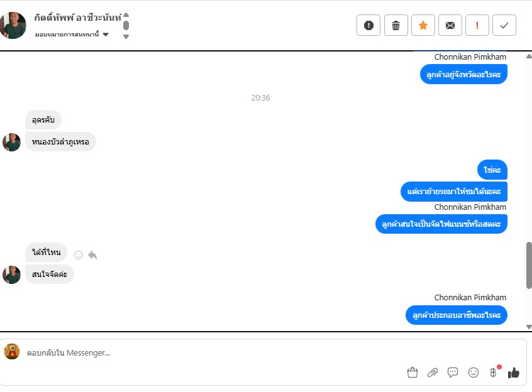The width and height of the screenshot is (532, 392).
Task: Reply to the 'ได้ที่ไหน' message with arrow icon
Action: pyautogui.click(x=92, y=255)
